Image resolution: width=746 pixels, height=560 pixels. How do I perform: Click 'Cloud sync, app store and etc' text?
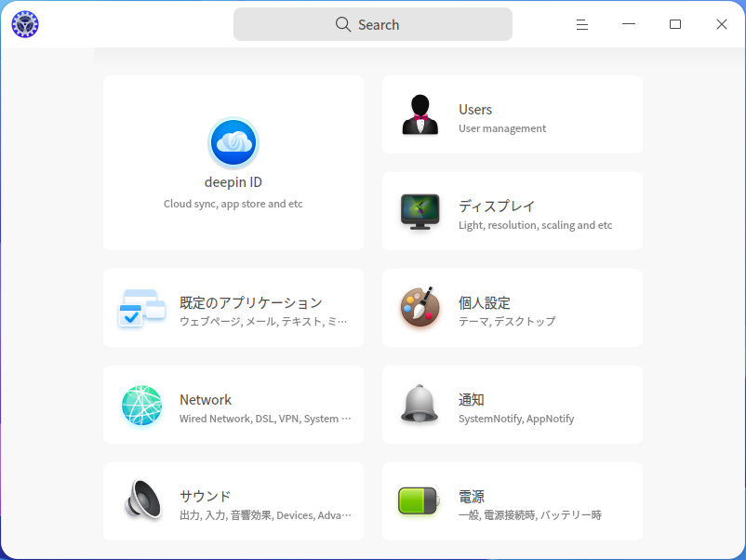[233, 204]
